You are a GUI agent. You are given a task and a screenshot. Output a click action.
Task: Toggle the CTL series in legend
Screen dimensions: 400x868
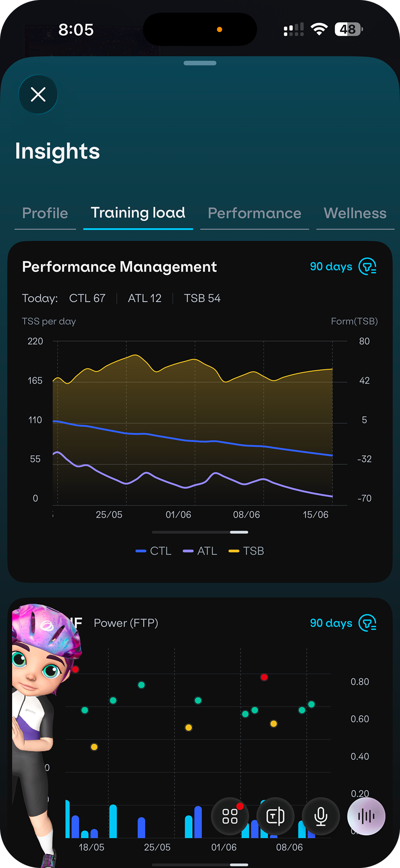tap(153, 551)
